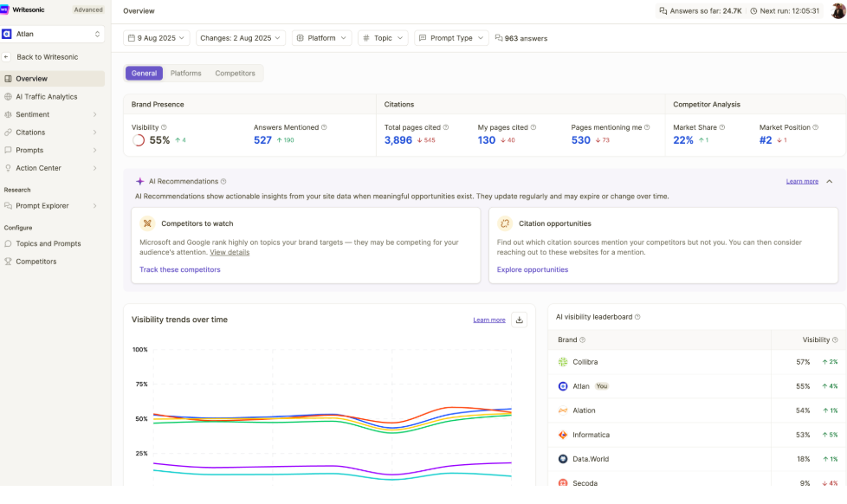This screenshot has width=847, height=504.
Task: Click the Collibra brand logo
Action: coord(563,362)
